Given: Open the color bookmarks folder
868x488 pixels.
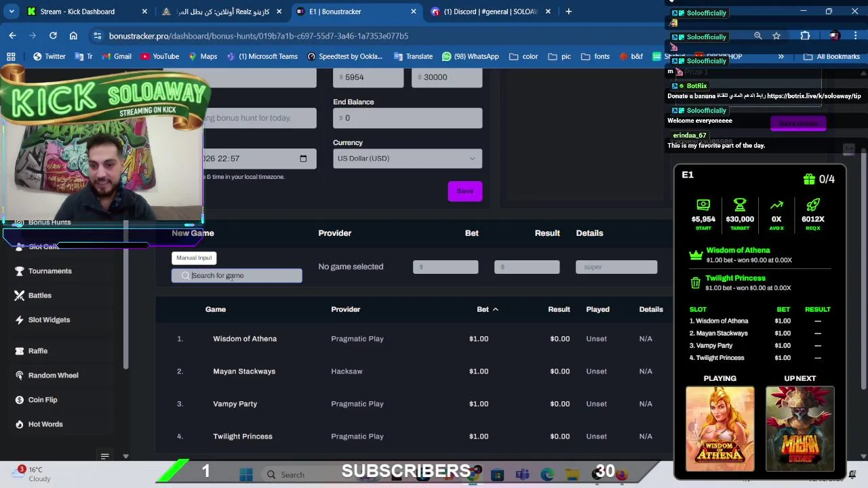Looking at the screenshot, I should tap(523, 56).
